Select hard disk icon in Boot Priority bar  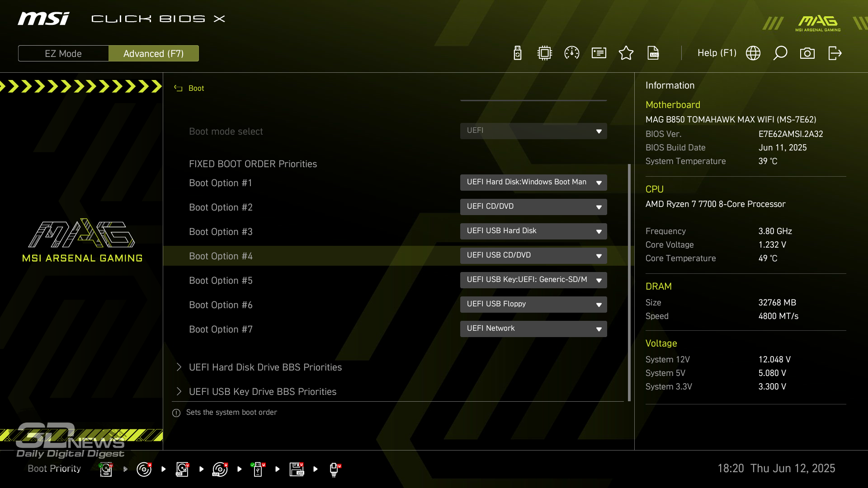(x=106, y=469)
